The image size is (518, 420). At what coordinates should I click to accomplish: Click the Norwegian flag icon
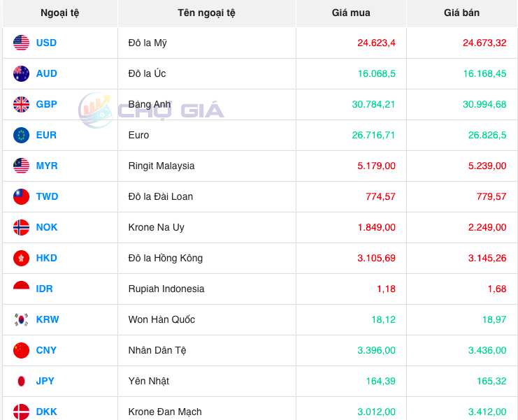(x=21, y=227)
